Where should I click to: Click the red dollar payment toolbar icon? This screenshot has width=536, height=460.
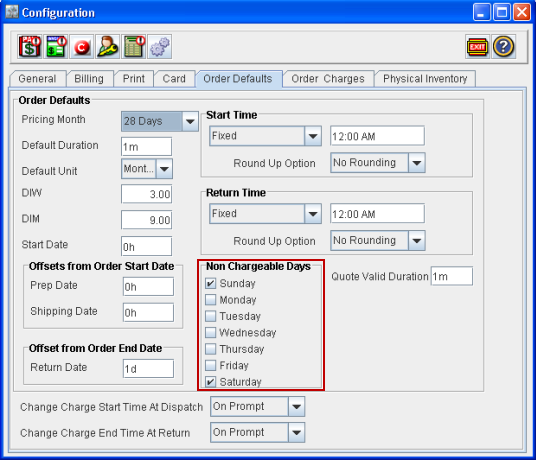[30, 46]
